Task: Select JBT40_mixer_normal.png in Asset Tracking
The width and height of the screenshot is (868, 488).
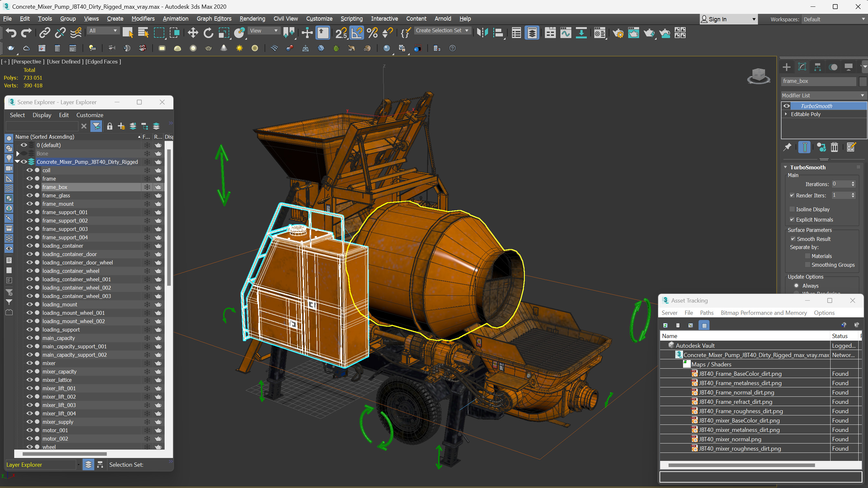Action: pos(730,439)
